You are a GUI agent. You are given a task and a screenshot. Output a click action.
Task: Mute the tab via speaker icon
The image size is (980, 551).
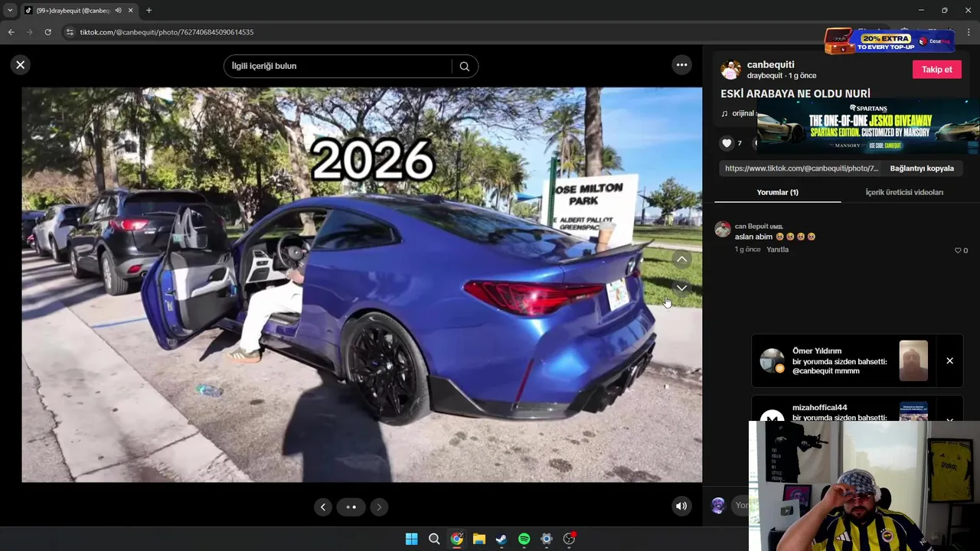(119, 11)
